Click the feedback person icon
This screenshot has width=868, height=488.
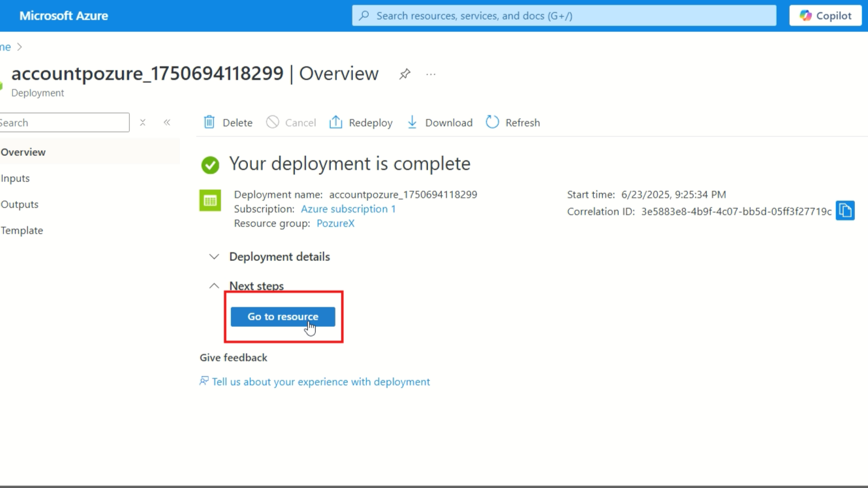point(204,381)
